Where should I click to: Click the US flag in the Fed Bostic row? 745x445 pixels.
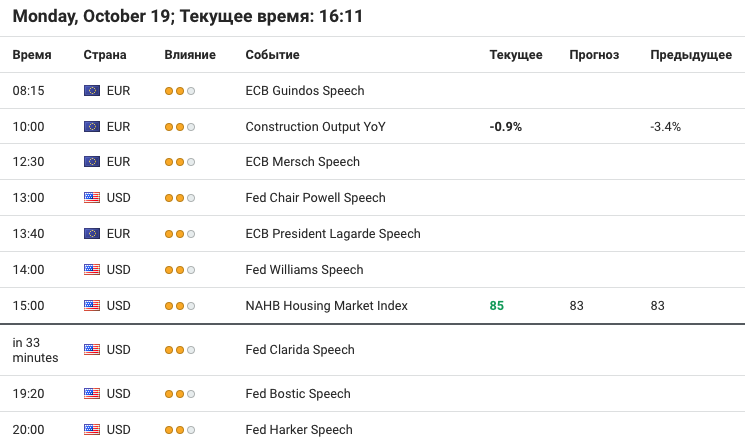[x=92, y=394]
